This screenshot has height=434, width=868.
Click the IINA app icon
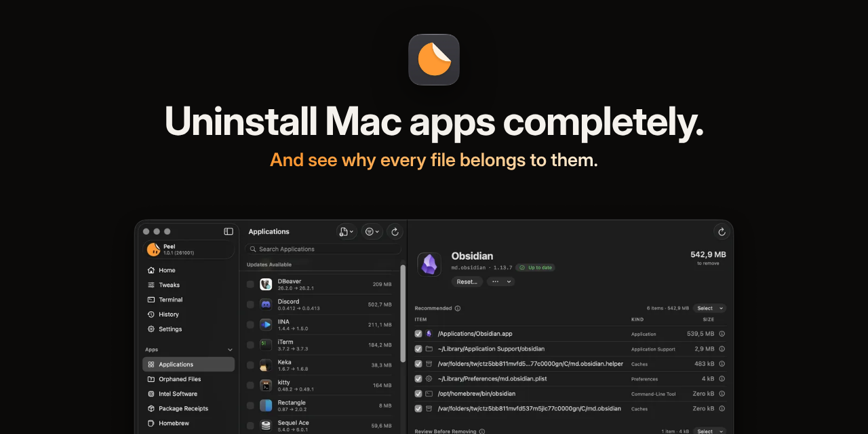coord(266,325)
